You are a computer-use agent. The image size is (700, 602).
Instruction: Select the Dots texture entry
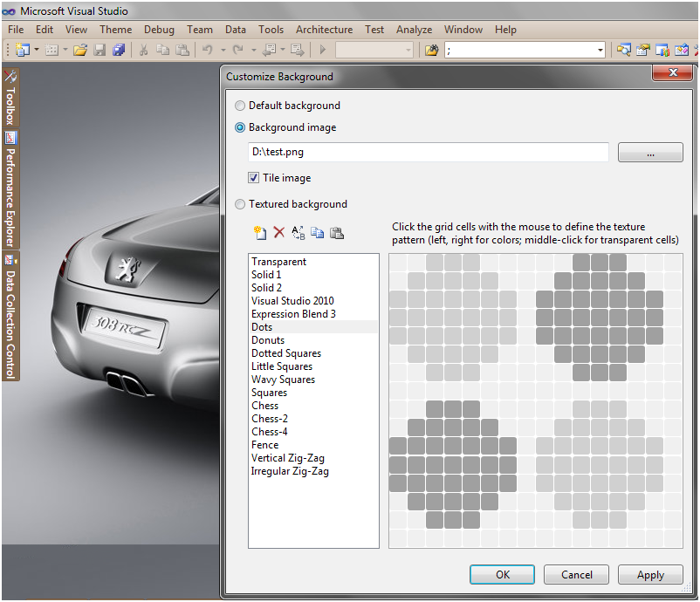313,327
